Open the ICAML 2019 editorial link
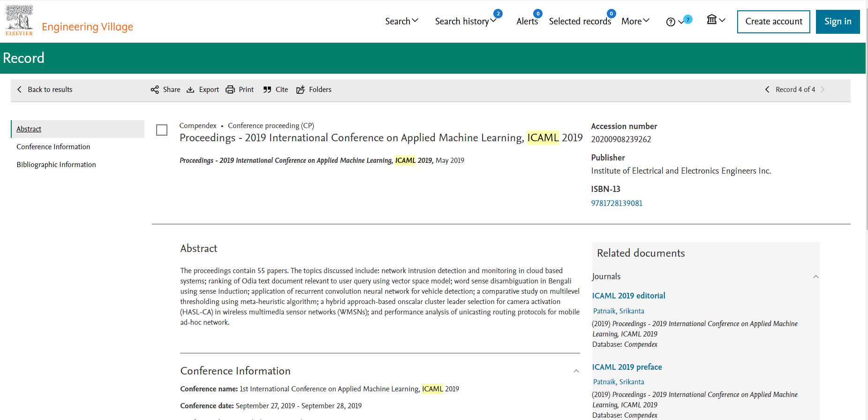Image resolution: width=868 pixels, height=420 pixels. 628,296
